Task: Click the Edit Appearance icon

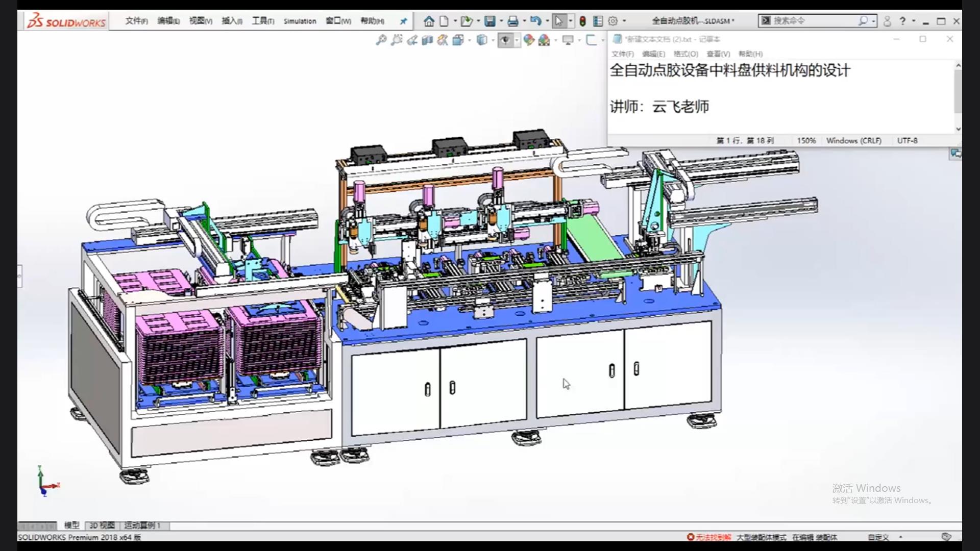Action: pyautogui.click(x=529, y=40)
